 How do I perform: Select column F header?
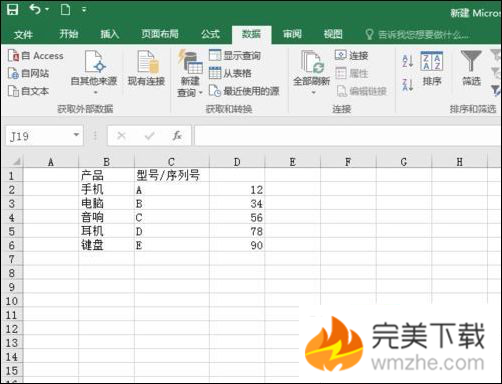click(x=348, y=162)
